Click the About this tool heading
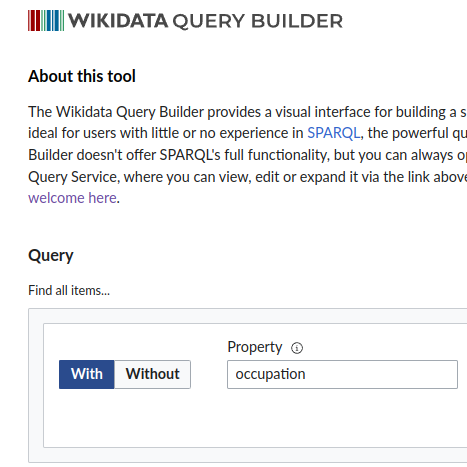 click(82, 76)
